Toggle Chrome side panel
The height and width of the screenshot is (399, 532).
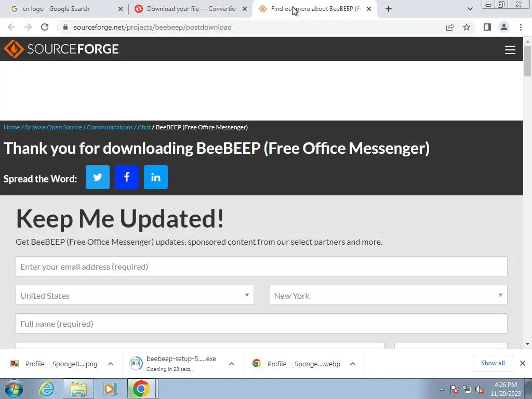[487, 27]
